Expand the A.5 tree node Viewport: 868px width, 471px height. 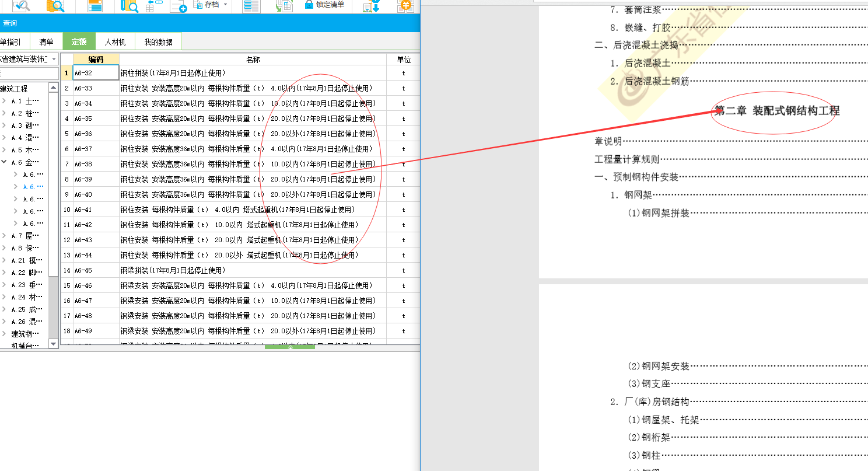[x=4, y=150]
